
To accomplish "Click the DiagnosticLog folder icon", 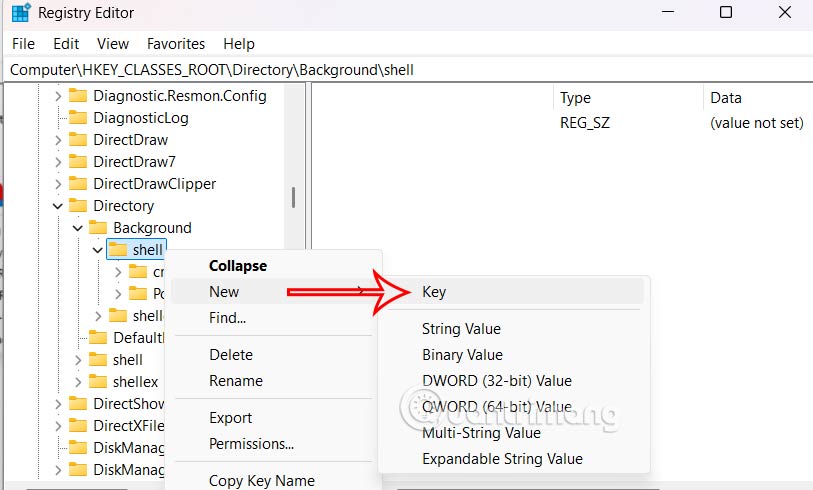I will tap(78, 118).
